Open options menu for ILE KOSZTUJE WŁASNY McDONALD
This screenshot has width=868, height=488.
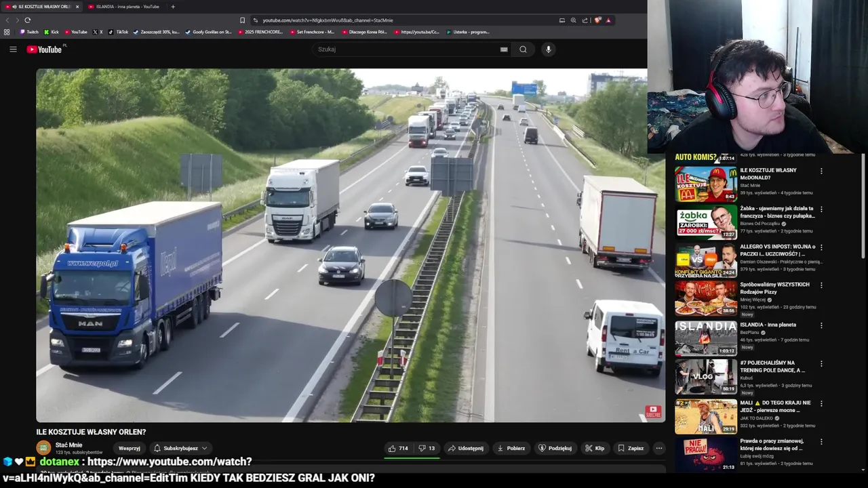(x=821, y=171)
